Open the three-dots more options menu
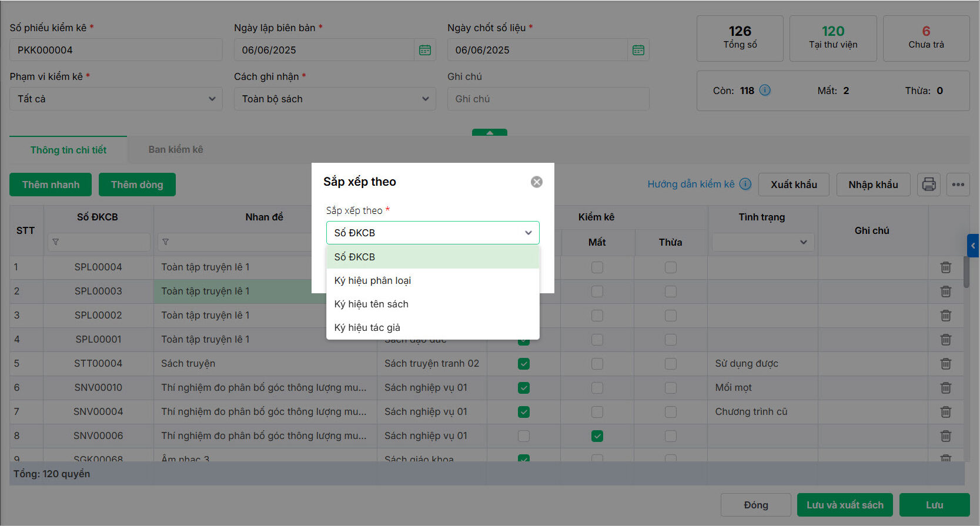Viewport: 980px width, 526px height. [958, 185]
